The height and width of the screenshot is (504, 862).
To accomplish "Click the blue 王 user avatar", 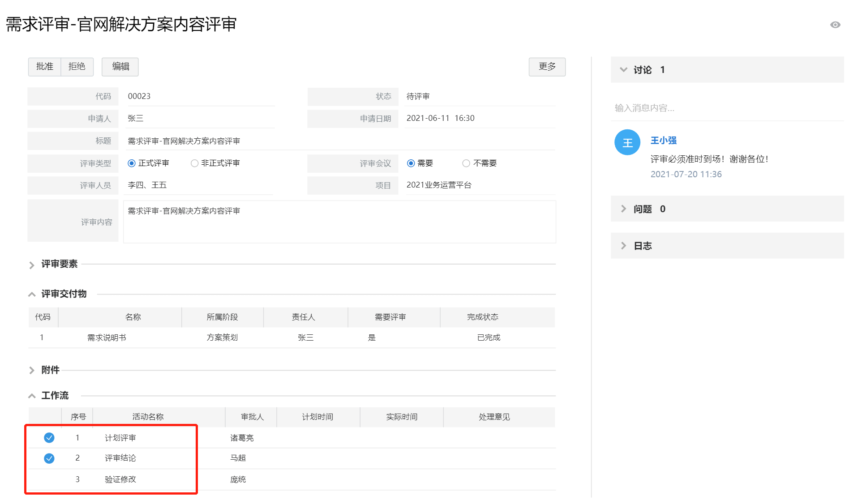I will point(627,142).
